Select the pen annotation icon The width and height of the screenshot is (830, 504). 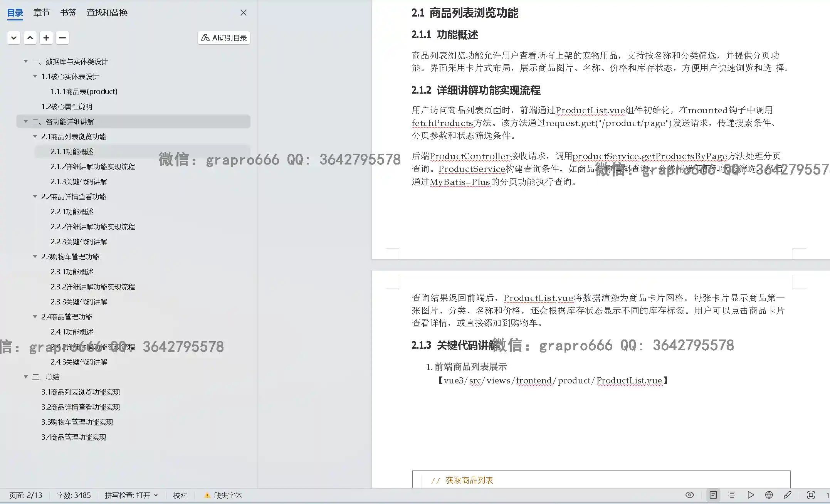(x=787, y=495)
